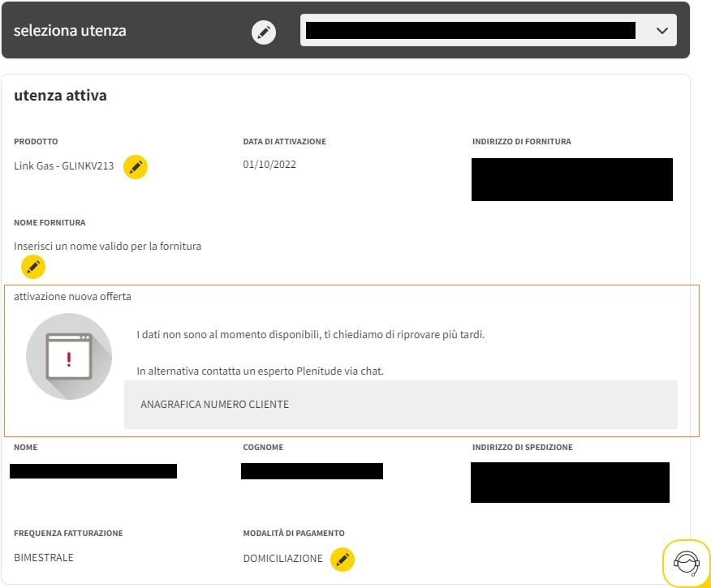Click the DOMICILIAZIONE payment text
This screenshot has height=588, width=711.
[282, 559]
